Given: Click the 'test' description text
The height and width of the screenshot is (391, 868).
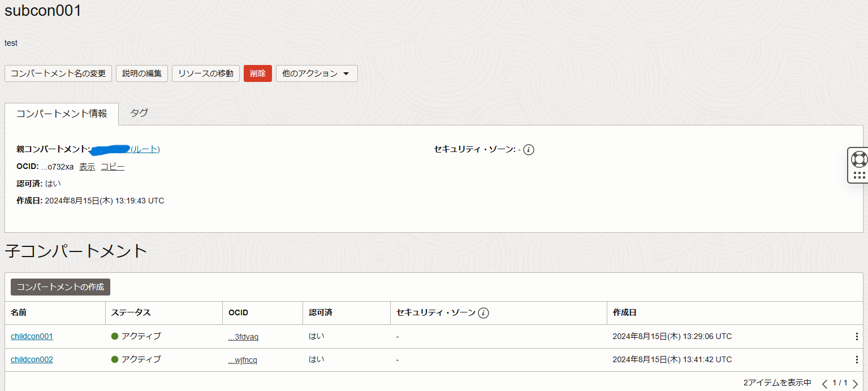Looking at the screenshot, I should tap(11, 43).
